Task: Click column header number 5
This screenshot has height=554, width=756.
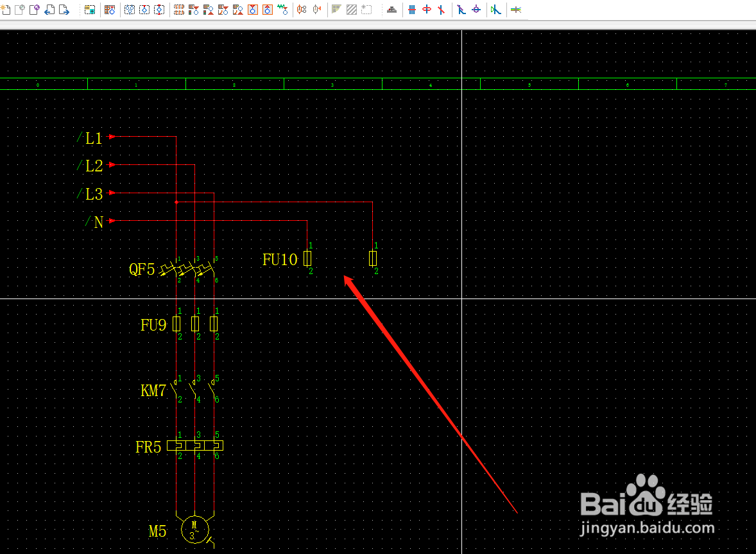Action: point(529,85)
